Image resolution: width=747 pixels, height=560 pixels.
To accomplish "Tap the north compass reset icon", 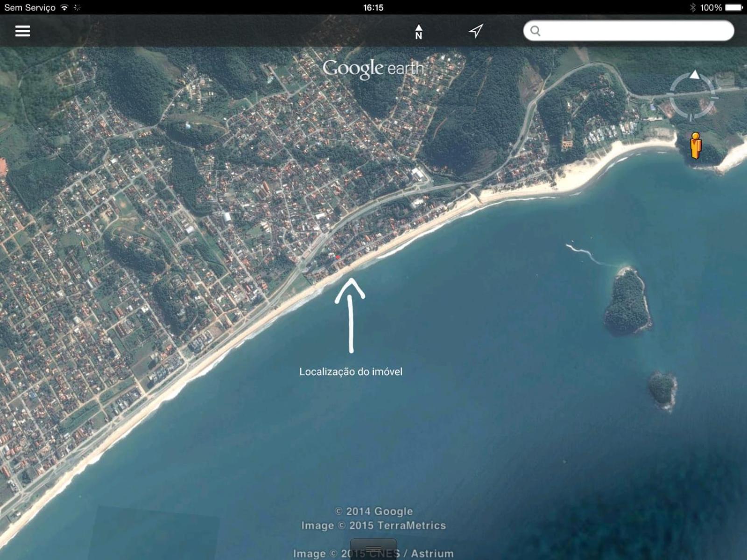I will click(419, 32).
